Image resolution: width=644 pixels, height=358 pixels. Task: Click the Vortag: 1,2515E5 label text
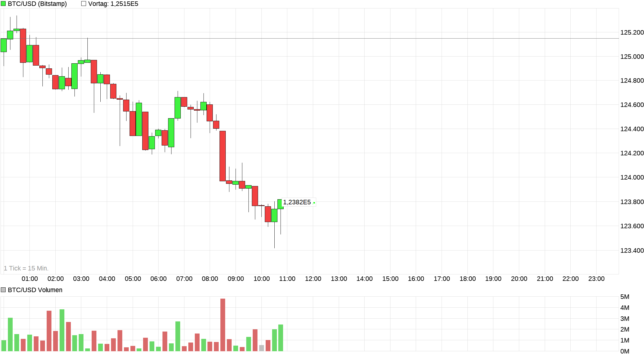click(x=113, y=4)
